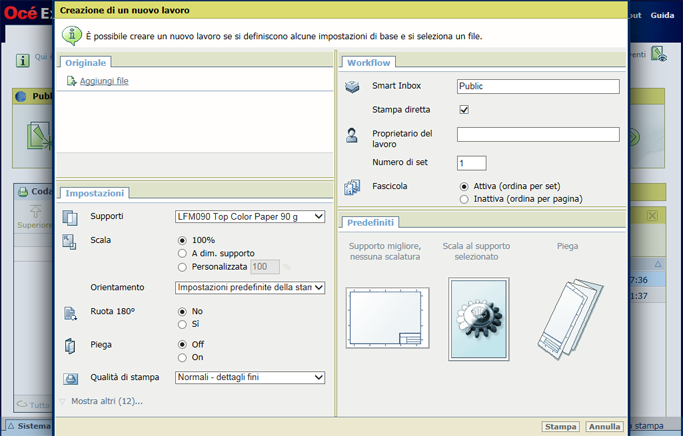
Task: Set Piega to Off
Action: point(183,345)
